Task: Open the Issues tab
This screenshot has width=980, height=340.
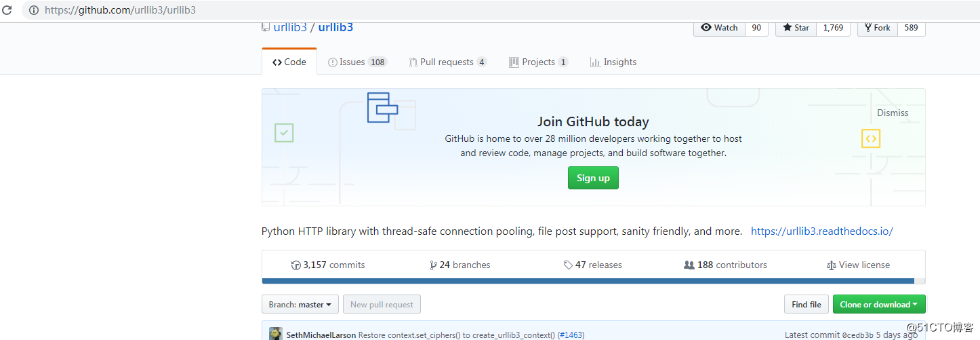Action: tap(357, 62)
